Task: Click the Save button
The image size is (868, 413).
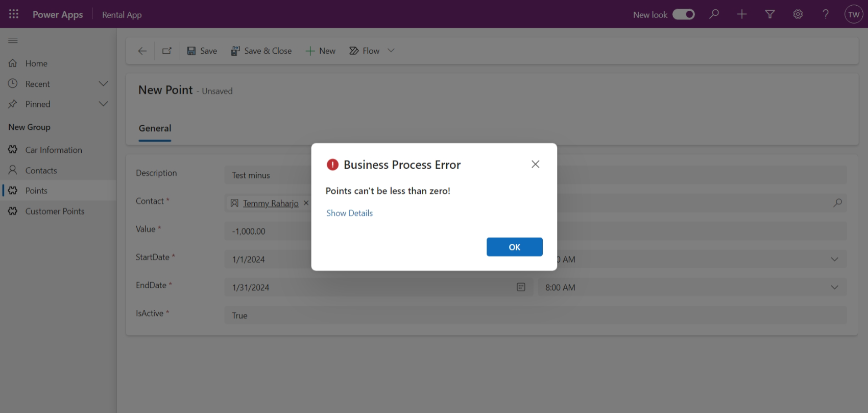Action: point(202,51)
